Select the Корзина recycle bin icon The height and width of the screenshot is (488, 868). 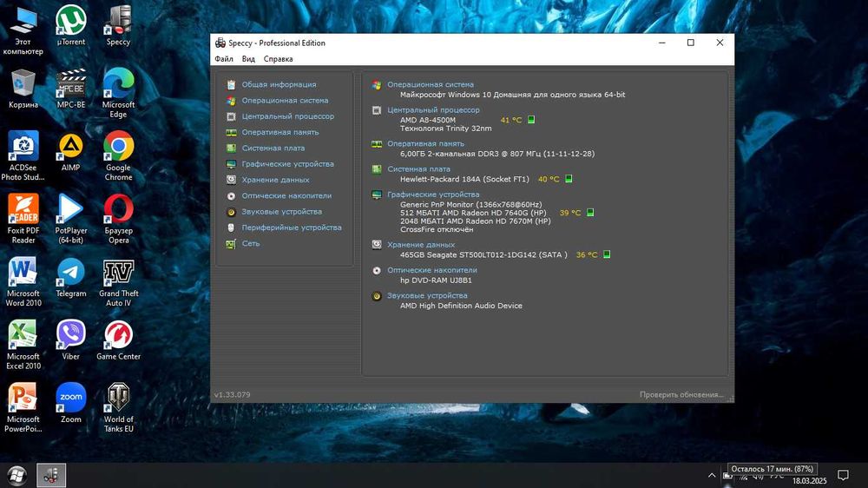click(x=23, y=89)
